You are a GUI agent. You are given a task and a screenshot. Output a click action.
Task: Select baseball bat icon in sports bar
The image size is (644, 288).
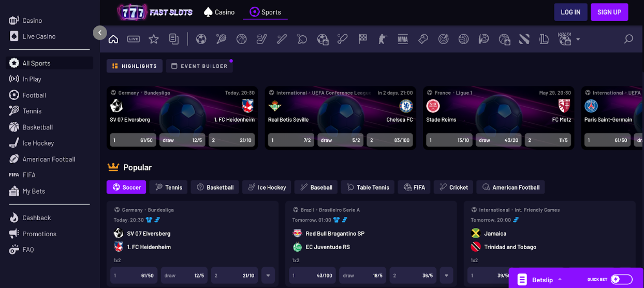coord(282,39)
